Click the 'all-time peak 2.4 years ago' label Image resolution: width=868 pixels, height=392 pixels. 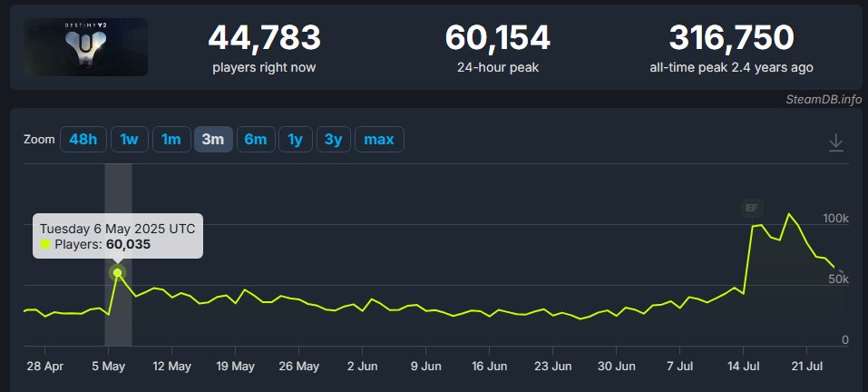[731, 67]
